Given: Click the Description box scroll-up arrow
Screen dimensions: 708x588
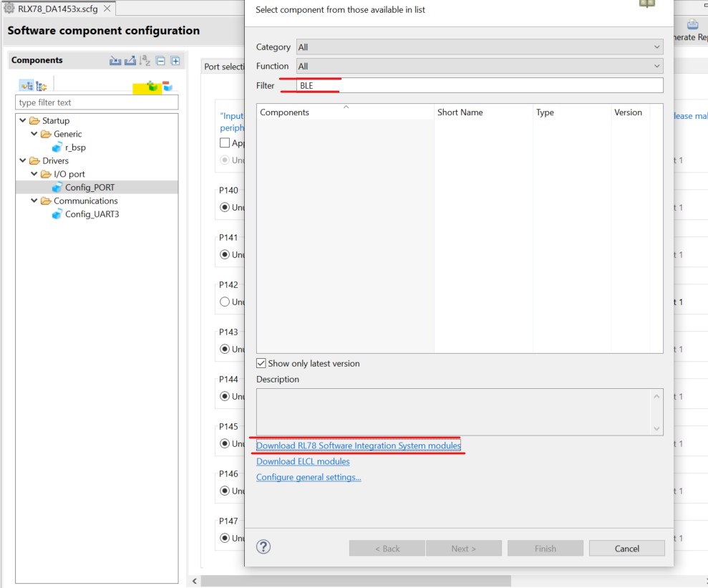Looking at the screenshot, I should [x=656, y=397].
